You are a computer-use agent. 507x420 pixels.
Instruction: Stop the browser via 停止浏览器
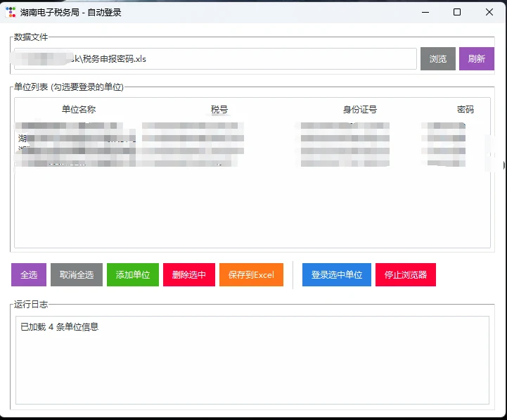406,274
